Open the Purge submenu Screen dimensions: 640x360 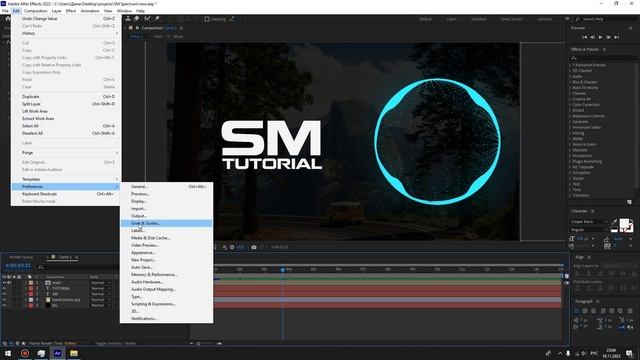tap(66, 153)
